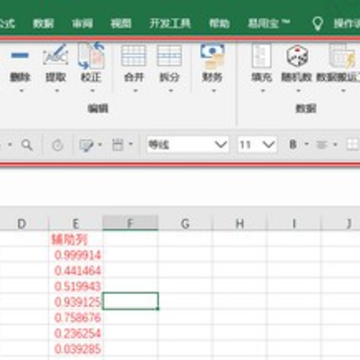Select column J header
The image size is (360, 360).
[341, 224]
